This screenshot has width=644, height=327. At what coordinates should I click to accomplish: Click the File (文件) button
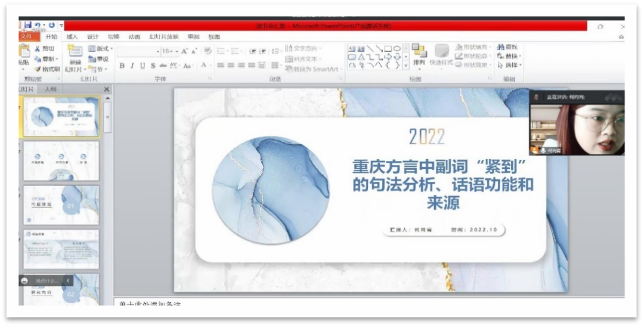[26, 36]
